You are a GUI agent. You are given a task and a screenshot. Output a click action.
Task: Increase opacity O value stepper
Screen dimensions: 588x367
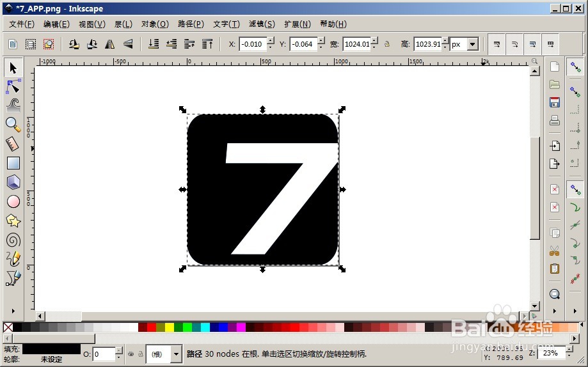tap(119, 350)
